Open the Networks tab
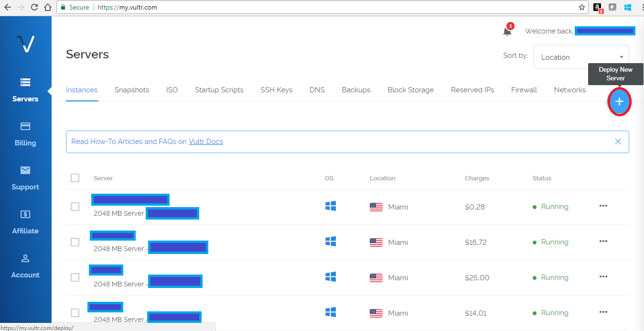Viewport: 644px width, 331px height. point(570,90)
